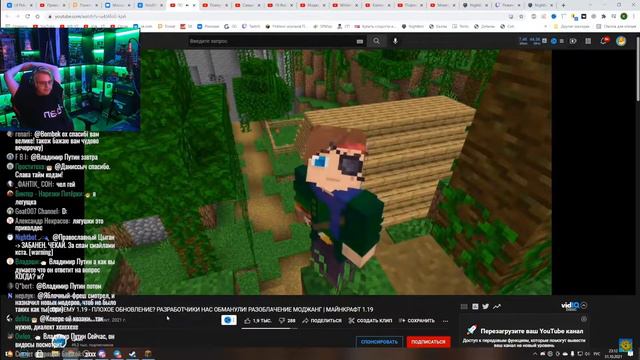Open a new browser tab with plus
This screenshot has width=640, height=360.
click(563, 5)
